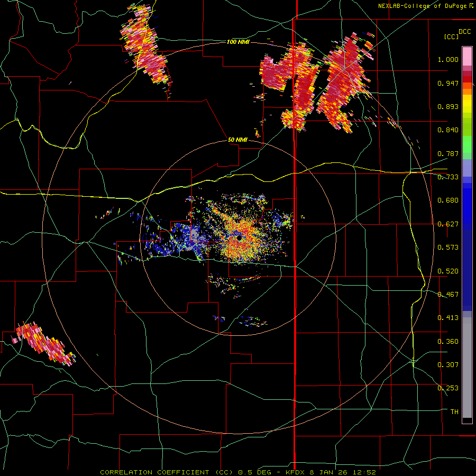
Task: Click the 50 NMI range ring label
Action: coord(237,140)
